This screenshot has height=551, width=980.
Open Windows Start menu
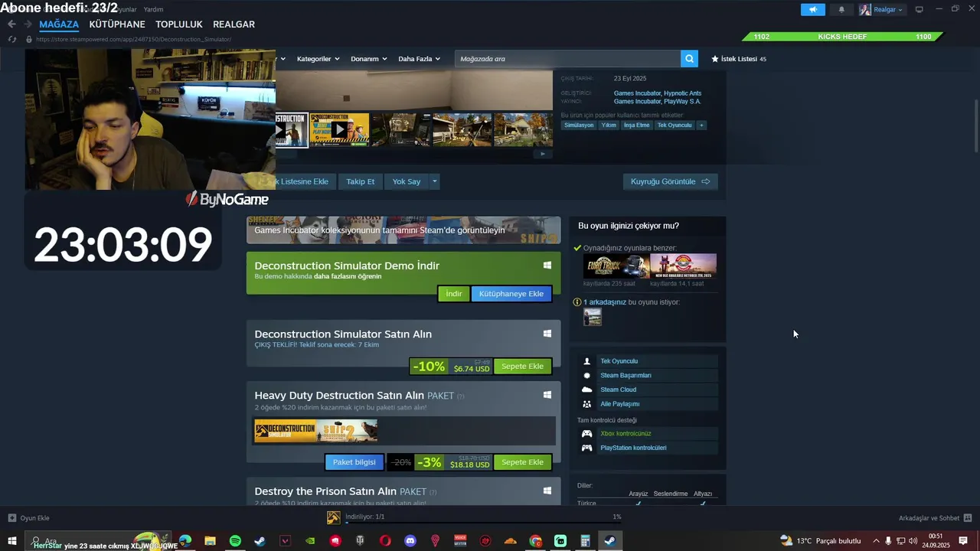[11, 541]
